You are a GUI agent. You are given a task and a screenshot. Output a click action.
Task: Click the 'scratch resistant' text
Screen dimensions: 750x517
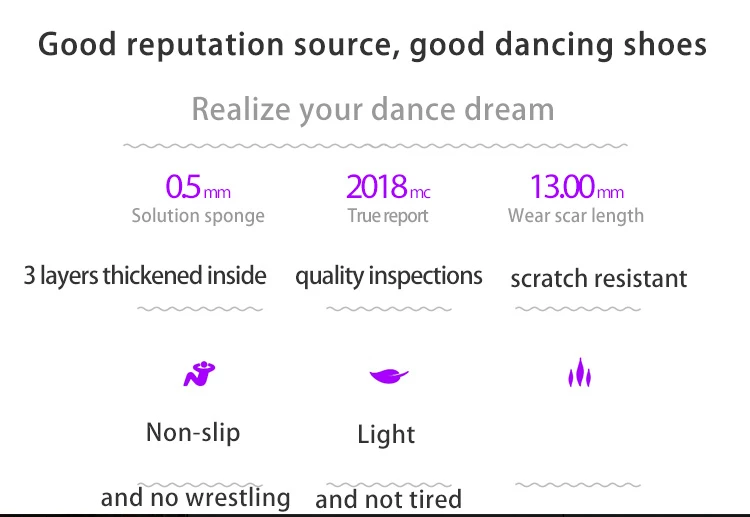click(x=599, y=278)
